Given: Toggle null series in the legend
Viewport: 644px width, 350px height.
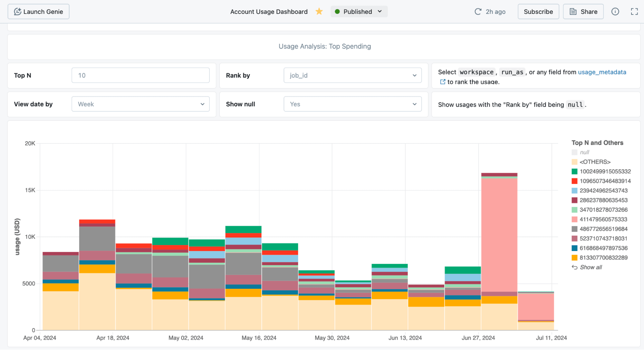Looking at the screenshot, I should coord(584,152).
